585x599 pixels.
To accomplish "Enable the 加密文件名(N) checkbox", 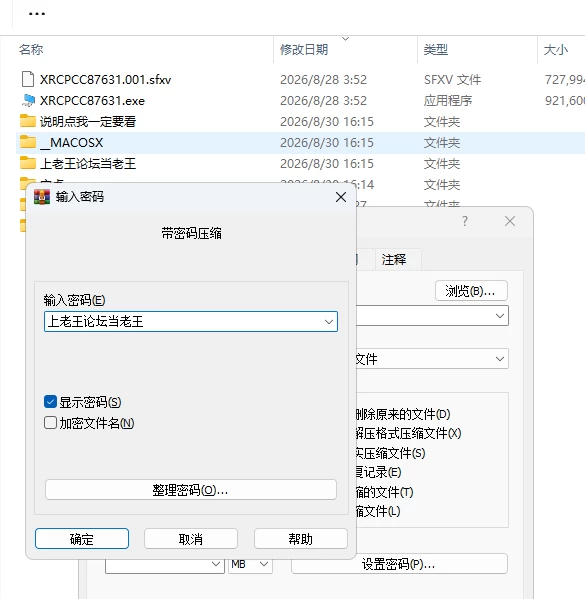I will [50, 423].
